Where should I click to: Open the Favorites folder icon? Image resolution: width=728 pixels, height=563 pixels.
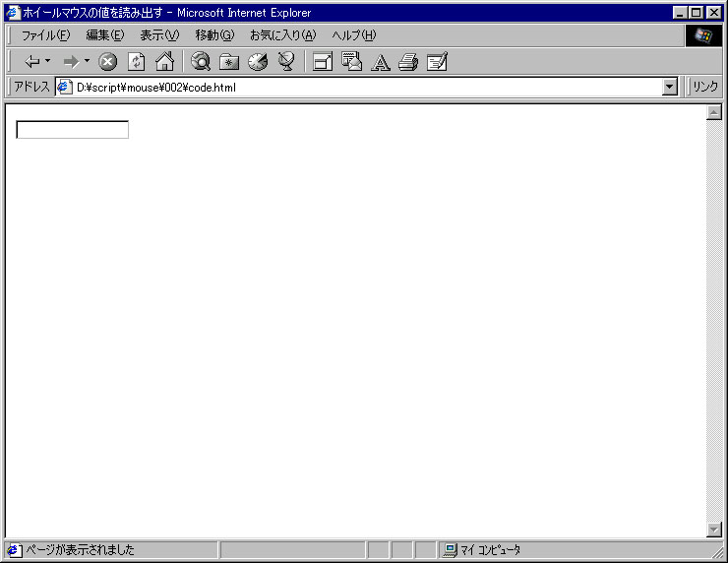229,62
